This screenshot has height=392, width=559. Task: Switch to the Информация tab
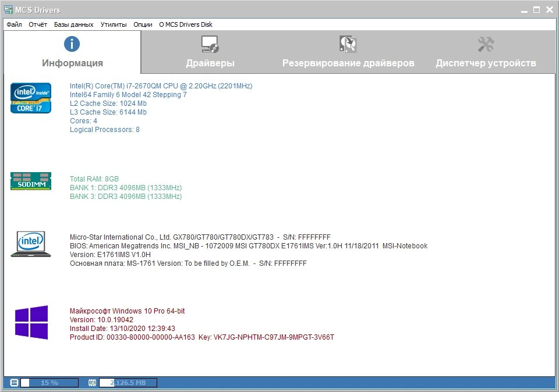coord(72,52)
